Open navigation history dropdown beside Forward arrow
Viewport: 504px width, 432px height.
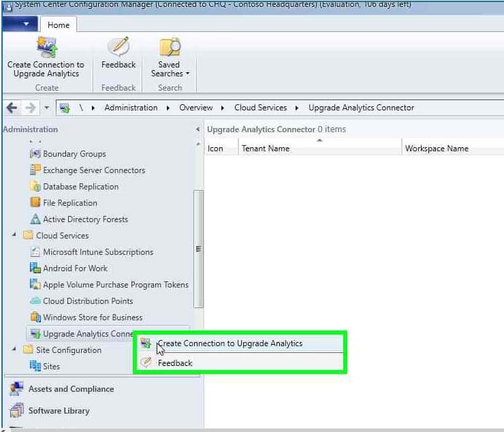coord(47,108)
